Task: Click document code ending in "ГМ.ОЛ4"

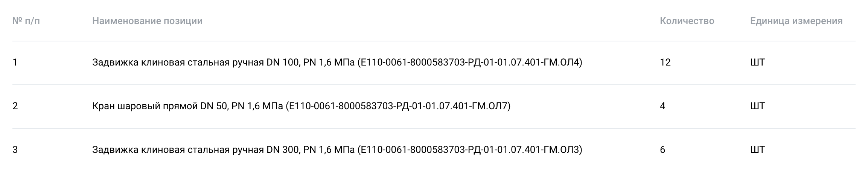Action: pyautogui.click(x=470, y=63)
